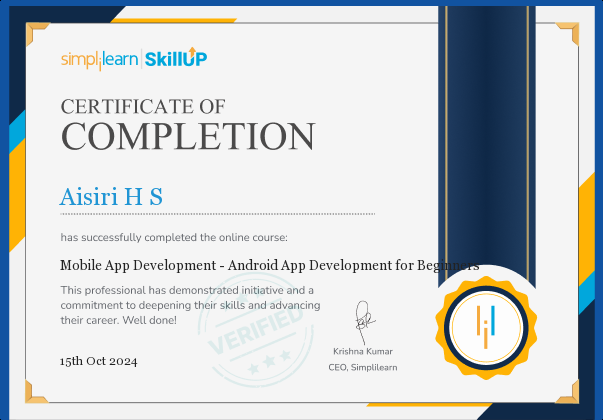Click "has successfully completed the online course" text
This screenshot has height=420, width=603.
tap(174, 238)
